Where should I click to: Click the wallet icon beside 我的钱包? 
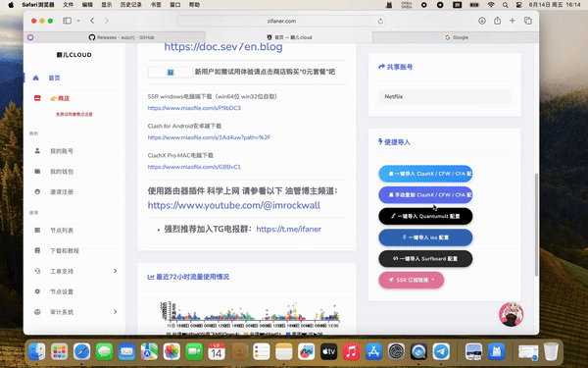click(37, 171)
